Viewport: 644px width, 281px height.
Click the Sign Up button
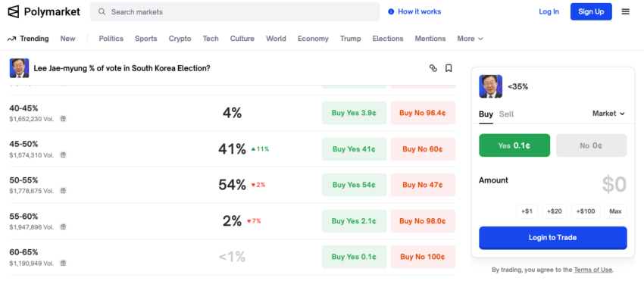pyautogui.click(x=591, y=11)
